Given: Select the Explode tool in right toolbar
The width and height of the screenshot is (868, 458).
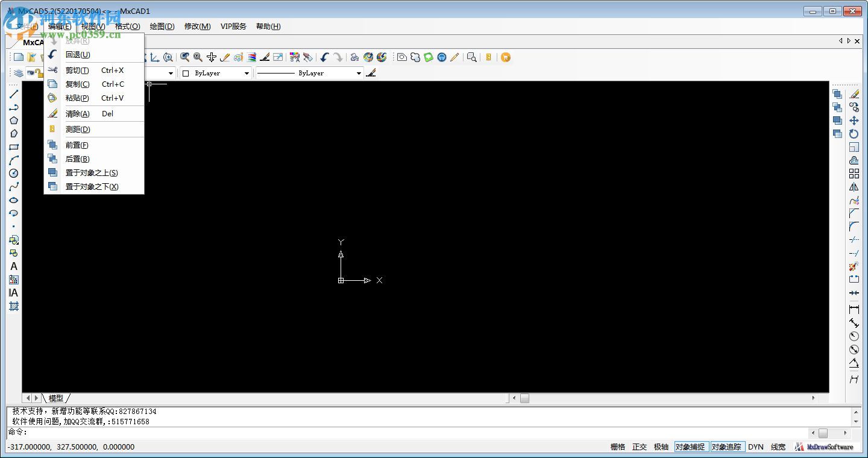Looking at the screenshot, I should pos(854,266).
